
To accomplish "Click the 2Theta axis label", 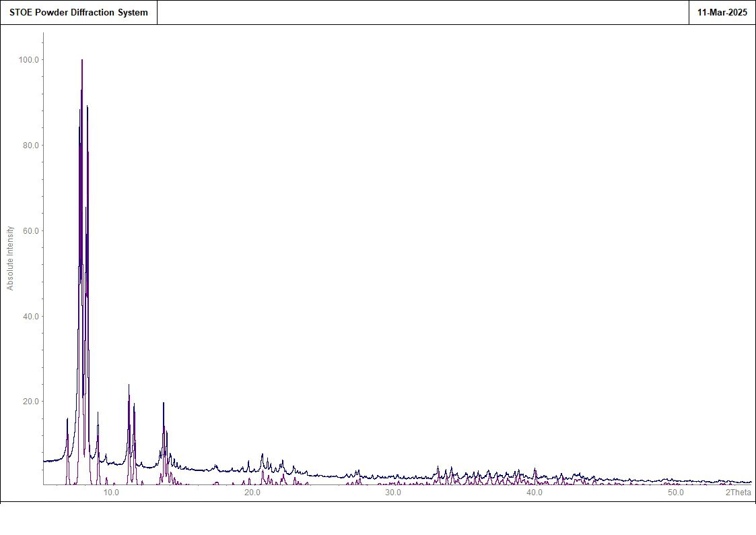I will [x=738, y=493].
